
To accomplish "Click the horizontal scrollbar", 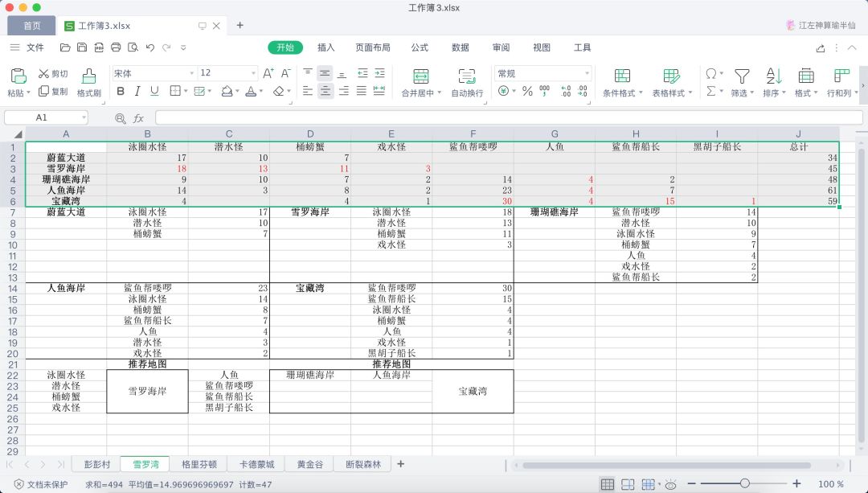I will (x=666, y=466).
